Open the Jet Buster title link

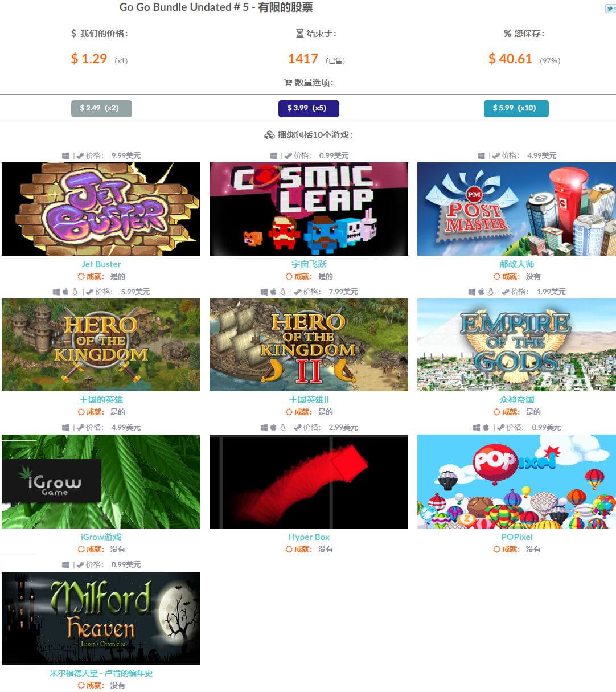click(101, 264)
